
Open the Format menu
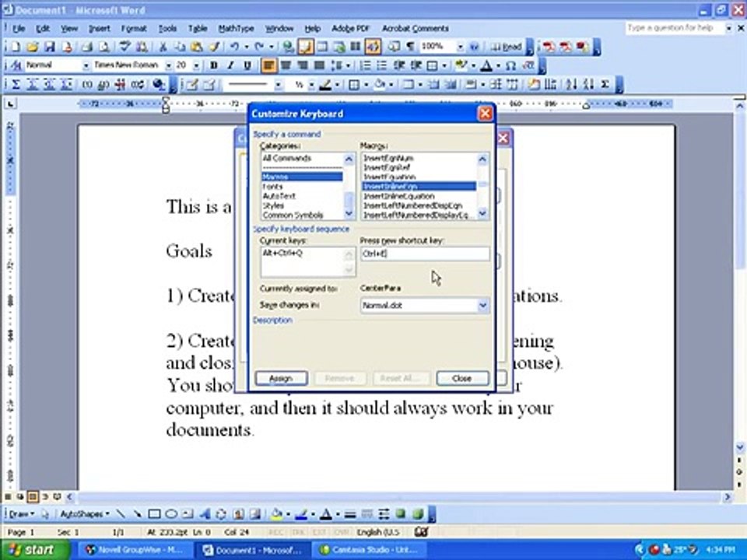coord(134,29)
